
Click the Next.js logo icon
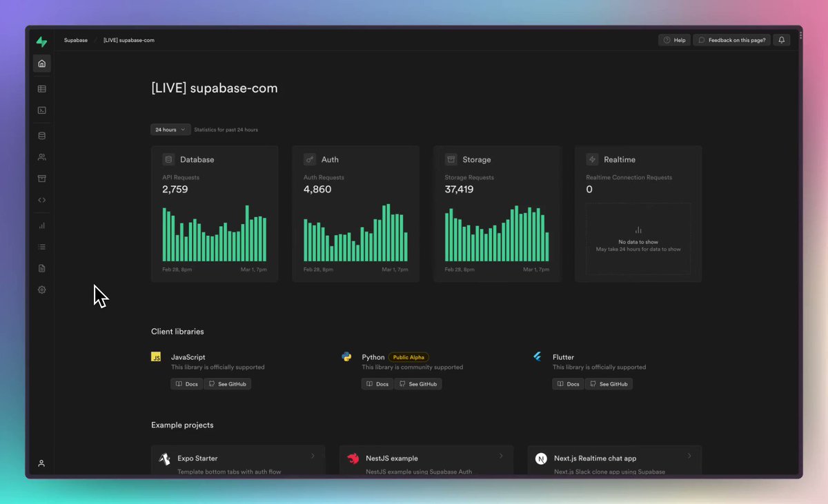click(541, 458)
